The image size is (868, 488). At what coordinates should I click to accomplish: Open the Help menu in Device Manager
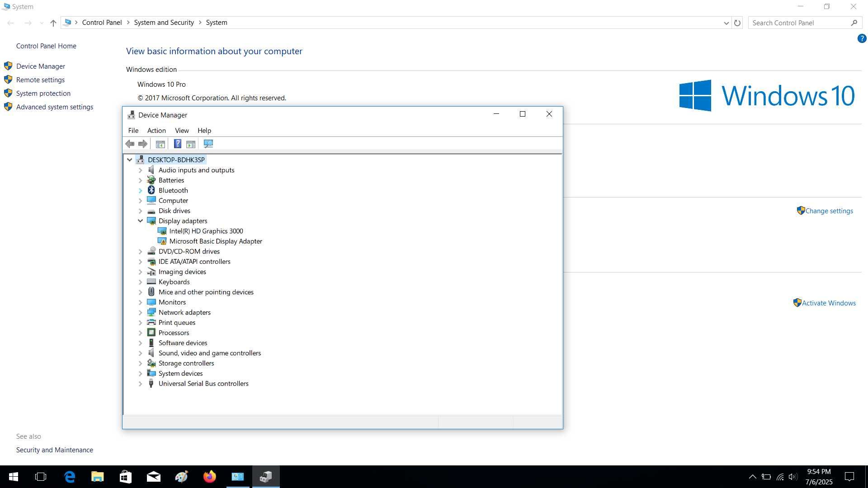204,131
